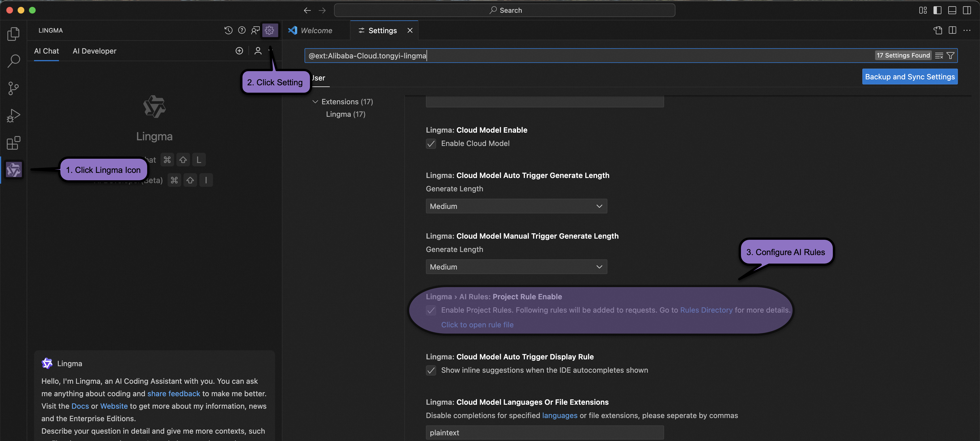Open the Search view in activity bar
The height and width of the screenshot is (441, 980).
coord(13,61)
